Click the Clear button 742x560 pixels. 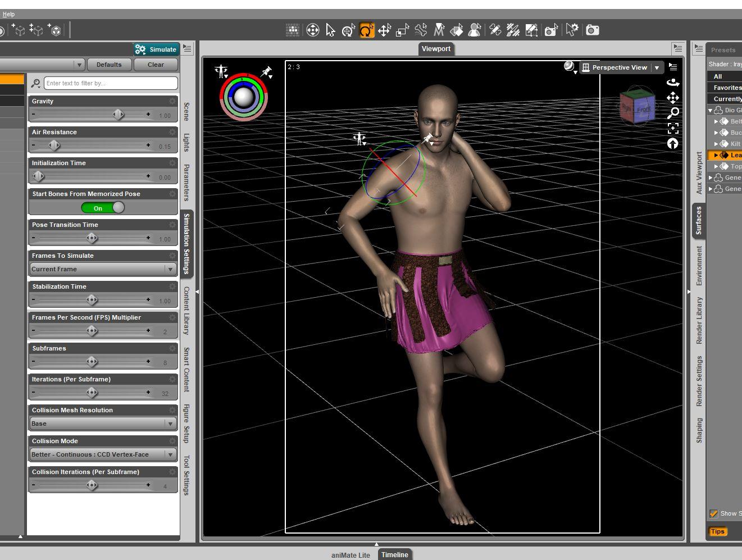(156, 65)
